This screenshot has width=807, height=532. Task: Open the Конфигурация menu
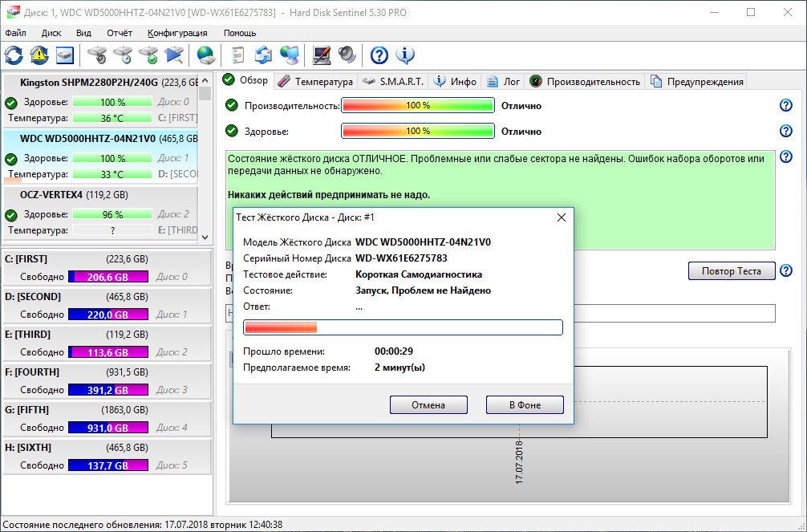(x=177, y=33)
